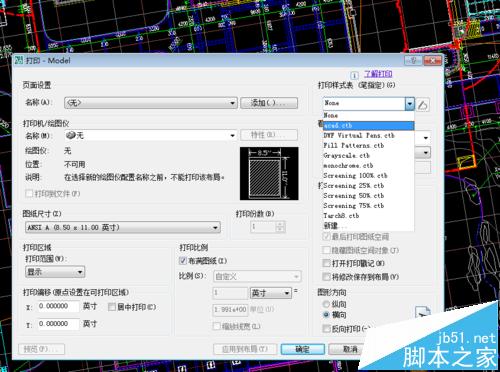The image size is (500, 372).
Task: Choose 新建... in plot style list
Action: 368,226
